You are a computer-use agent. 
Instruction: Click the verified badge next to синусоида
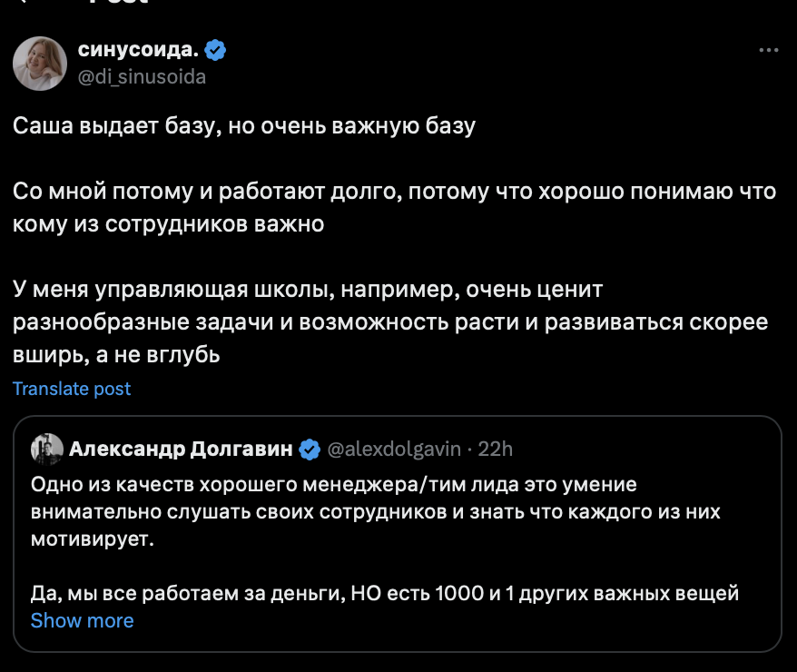[215, 50]
